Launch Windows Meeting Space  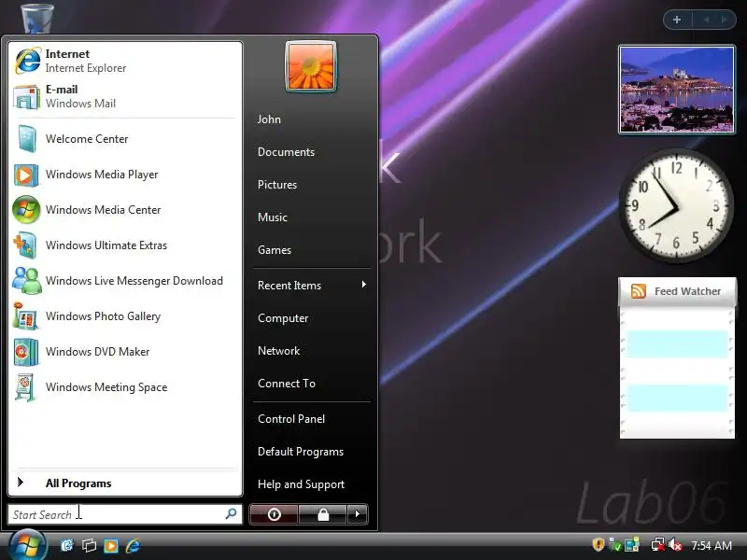(x=125, y=387)
